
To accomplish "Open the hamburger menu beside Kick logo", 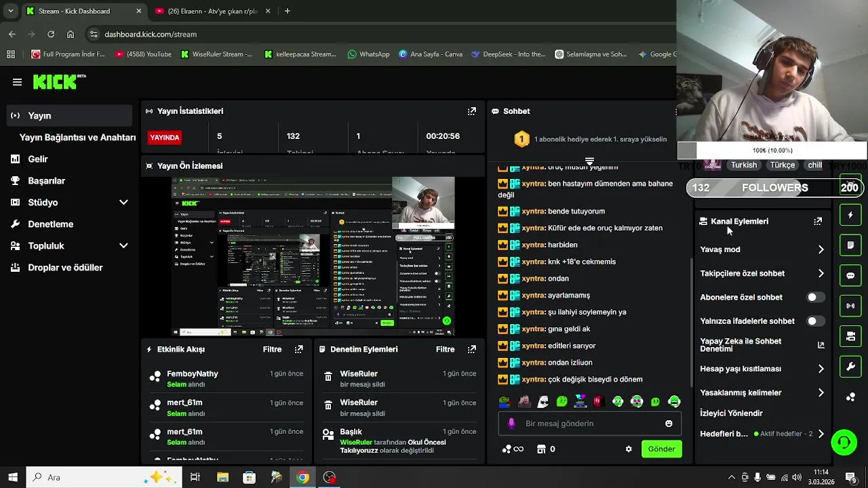I will (17, 82).
